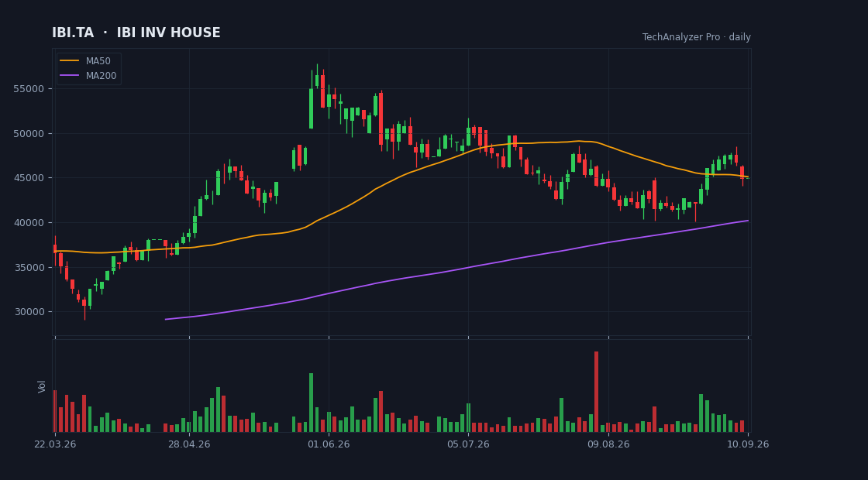This screenshot has width=868, height=480.
Task: Click the purple MA200 legend line swatch
Action: pos(69,76)
